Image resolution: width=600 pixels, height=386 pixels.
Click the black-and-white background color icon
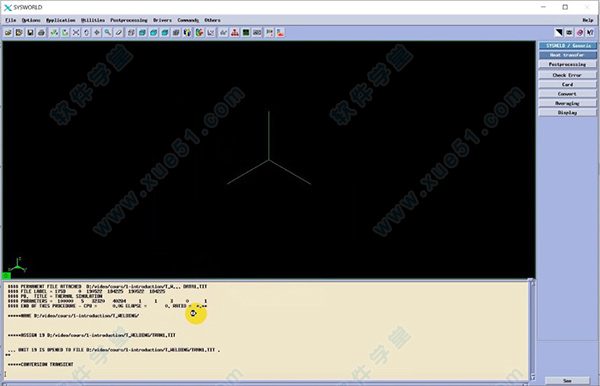tap(559, 33)
